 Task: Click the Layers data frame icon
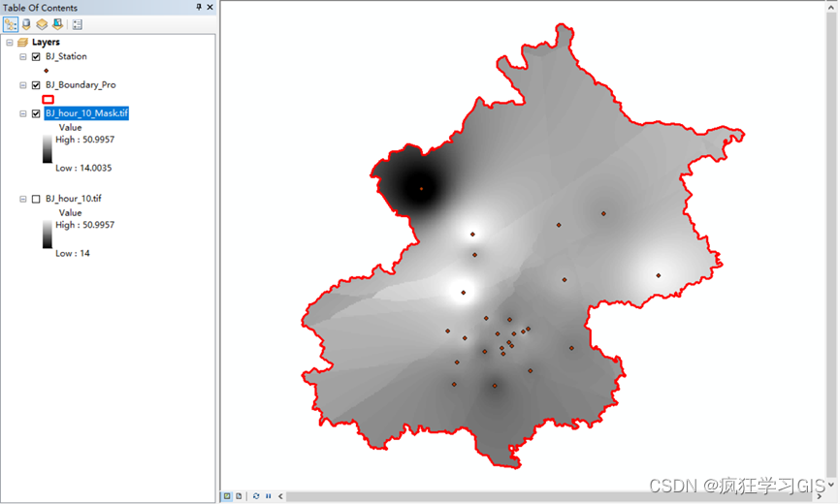[22, 43]
